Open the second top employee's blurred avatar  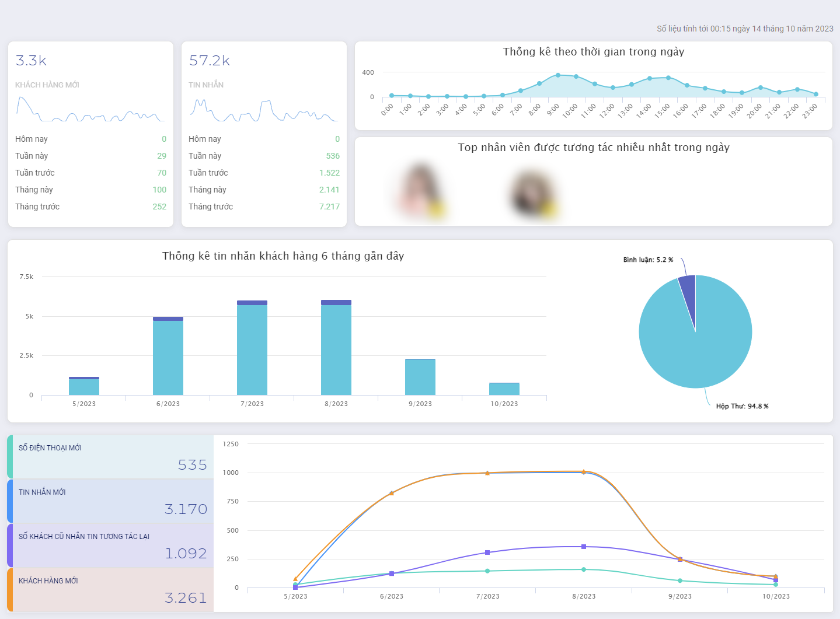click(533, 193)
